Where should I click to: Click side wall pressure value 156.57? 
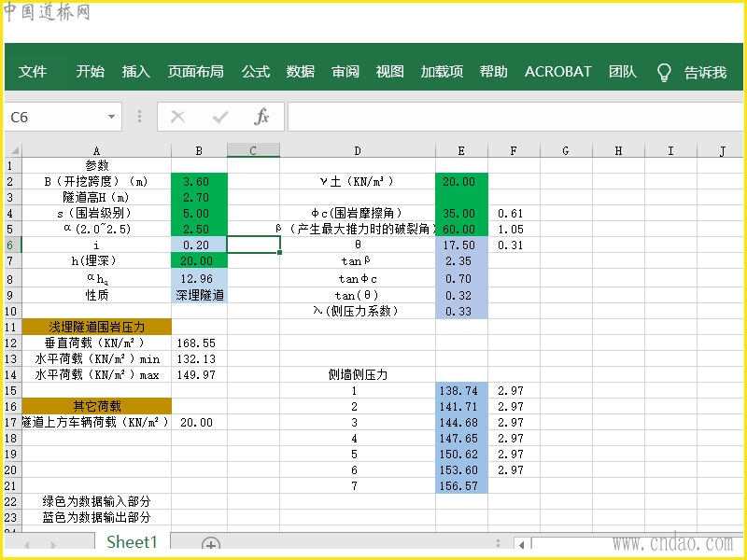click(461, 485)
